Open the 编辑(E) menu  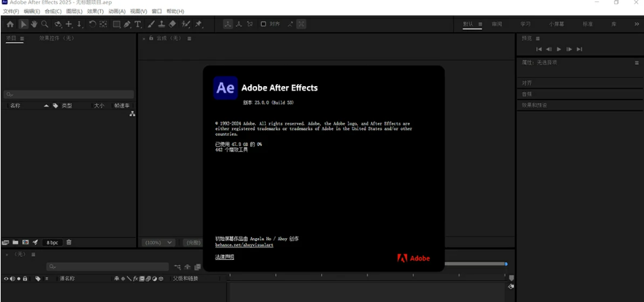pyautogui.click(x=32, y=11)
